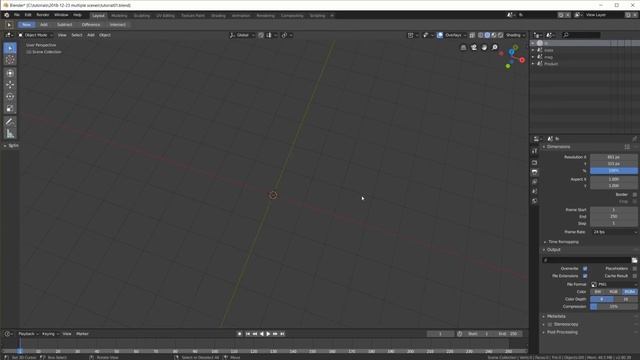Toggle the Overwrite checkbox
Screen dimensions: 640x360
(x=585, y=269)
